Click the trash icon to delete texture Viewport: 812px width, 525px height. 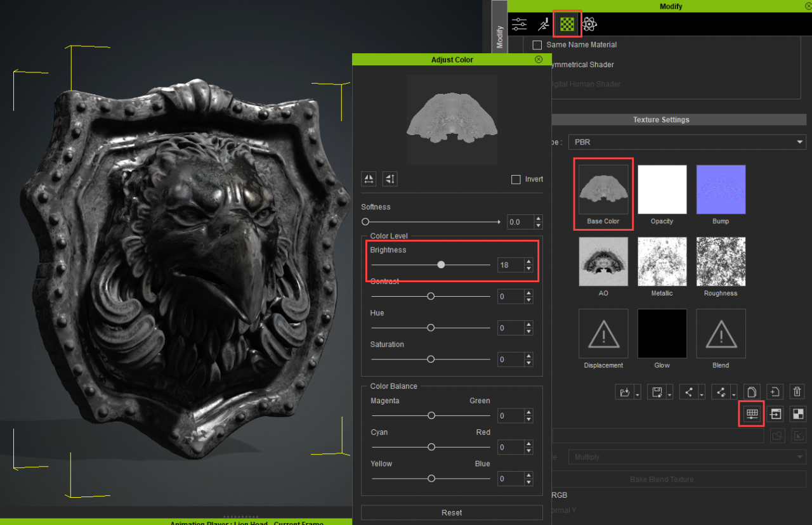[798, 392]
